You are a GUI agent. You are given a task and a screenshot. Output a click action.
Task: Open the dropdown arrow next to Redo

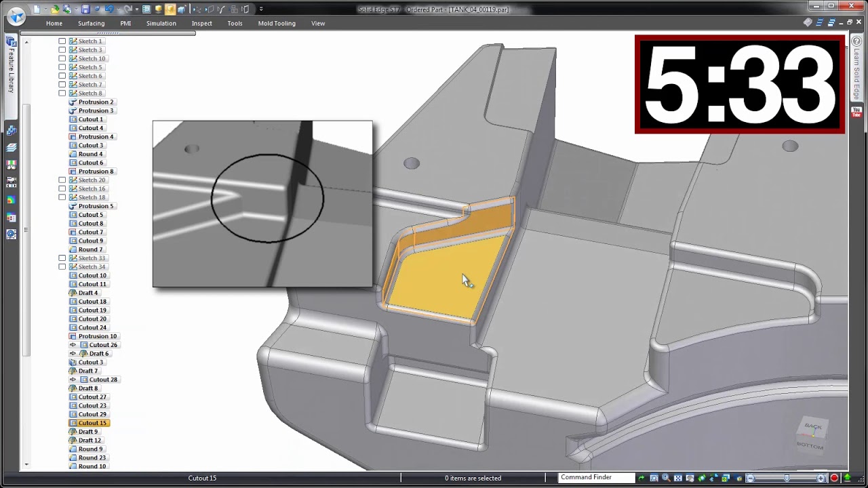tap(137, 9)
